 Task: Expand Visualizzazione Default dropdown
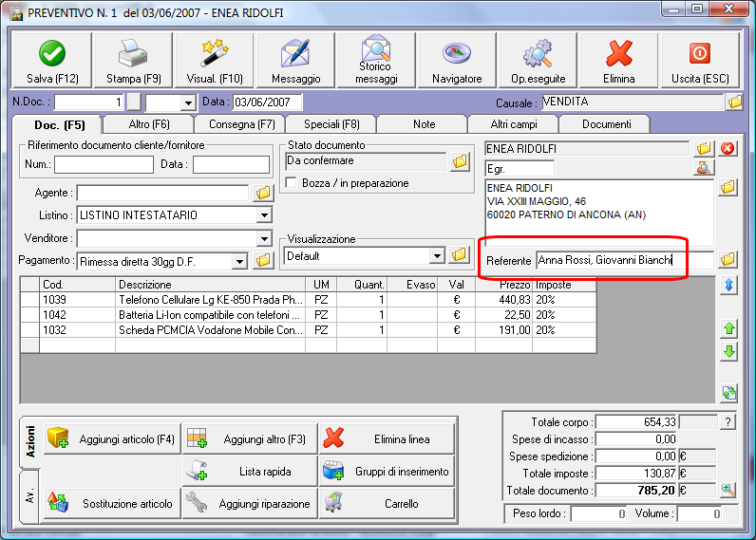pos(437,256)
